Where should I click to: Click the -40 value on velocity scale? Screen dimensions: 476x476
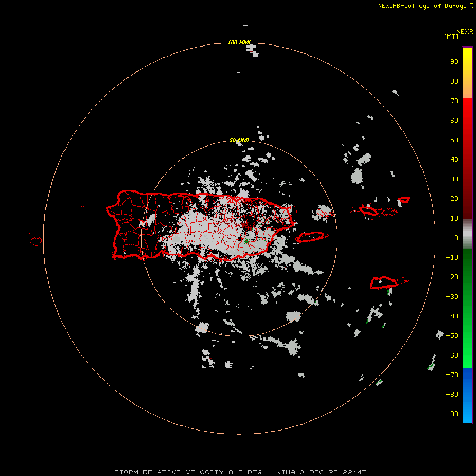tap(452, 316)
